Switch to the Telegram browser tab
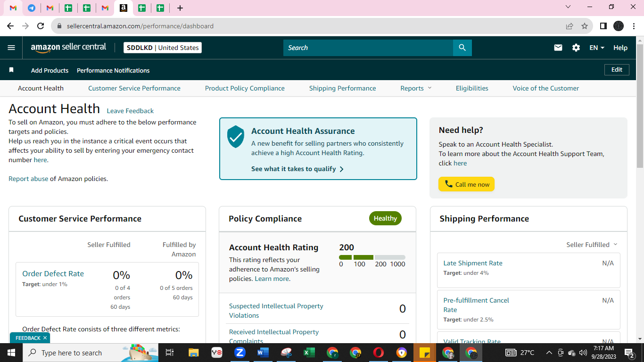644x362 pixels. pos(32,8)
